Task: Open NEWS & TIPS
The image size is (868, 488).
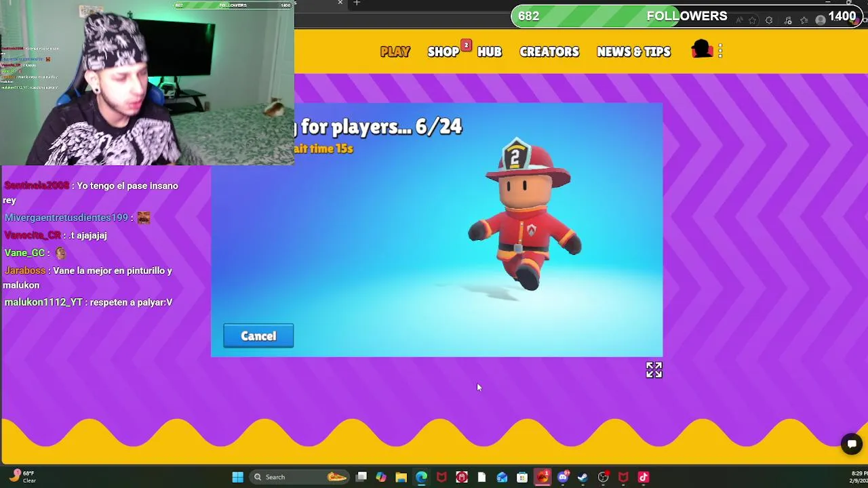Action: [633, 52]
